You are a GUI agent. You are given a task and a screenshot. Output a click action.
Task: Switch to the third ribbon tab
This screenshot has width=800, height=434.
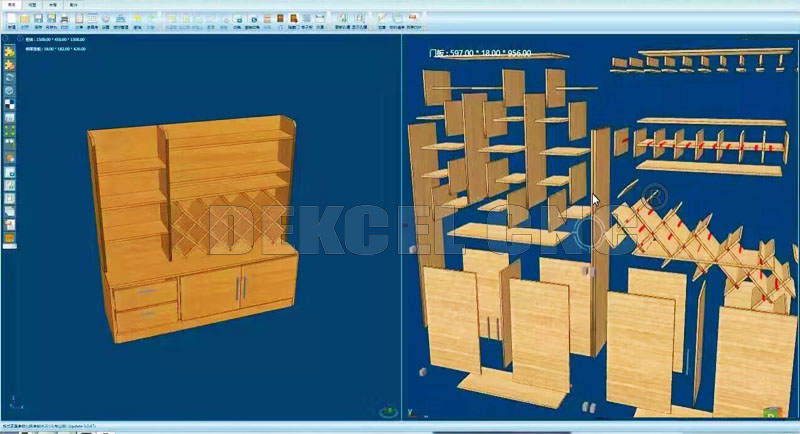click(53, 5)
